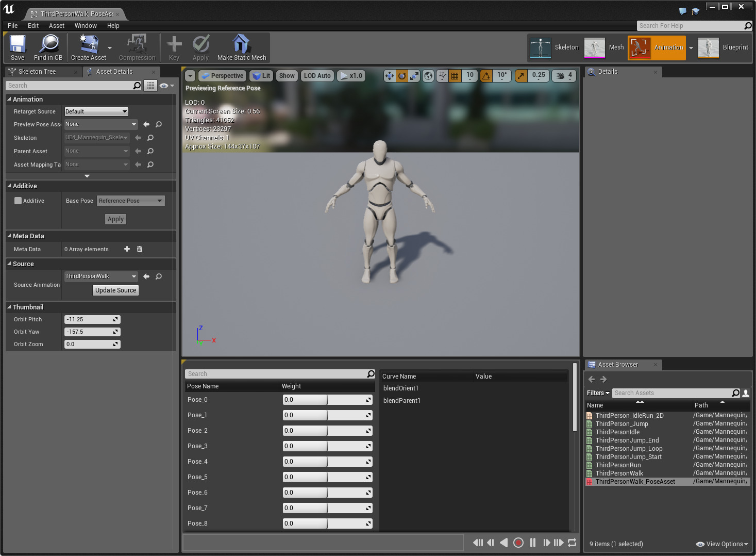Switch to the Skeleton Tree tab

click(37, 72)
